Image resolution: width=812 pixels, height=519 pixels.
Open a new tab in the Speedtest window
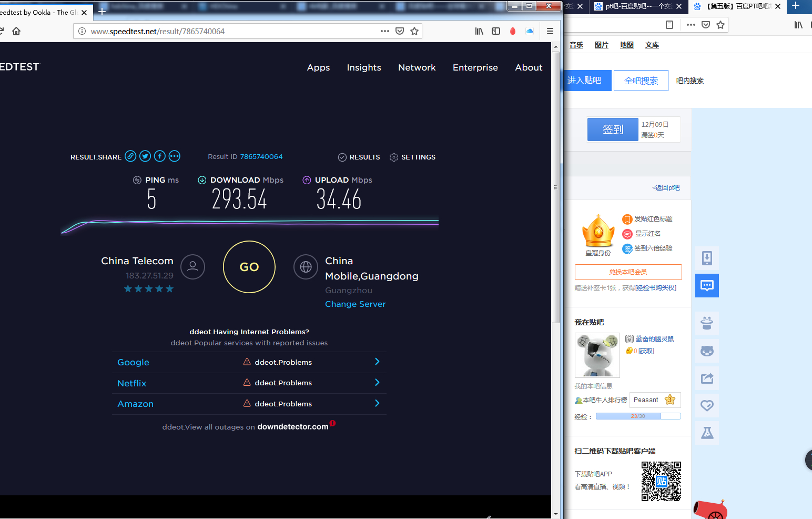(102, 11)
